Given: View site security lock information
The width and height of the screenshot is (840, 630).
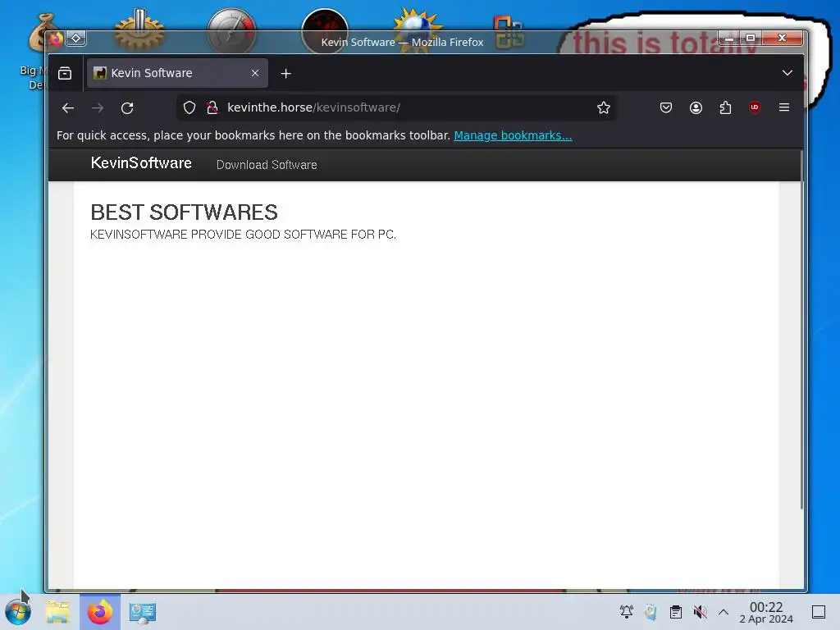Looking at the screenshot, I should [212, 107].
